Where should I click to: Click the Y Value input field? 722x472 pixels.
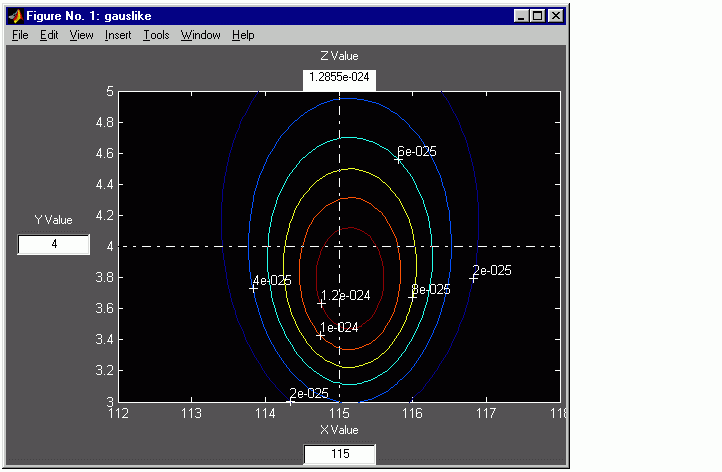click(54, 245)
